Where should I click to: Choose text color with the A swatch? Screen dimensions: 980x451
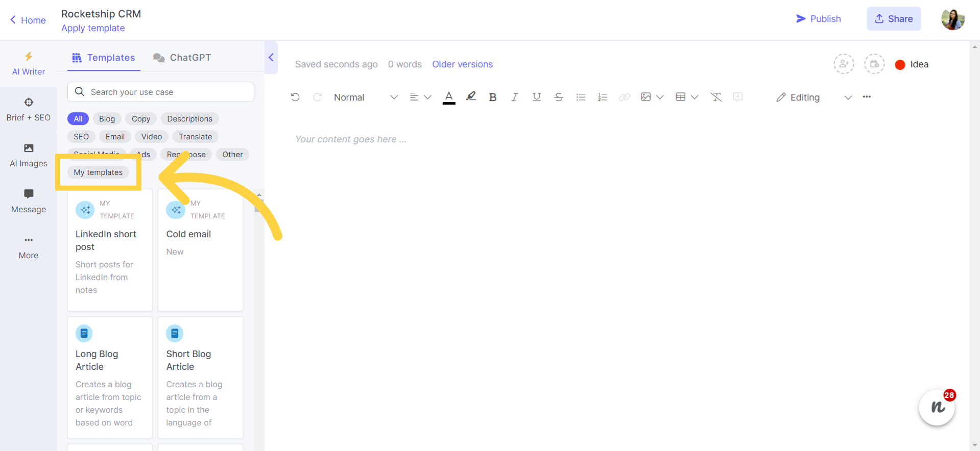tap(449, 97)
